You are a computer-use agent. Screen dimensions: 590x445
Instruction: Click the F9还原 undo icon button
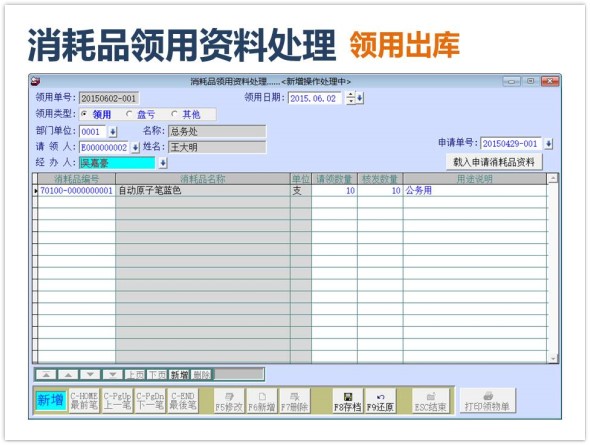(x=380, y=401)
